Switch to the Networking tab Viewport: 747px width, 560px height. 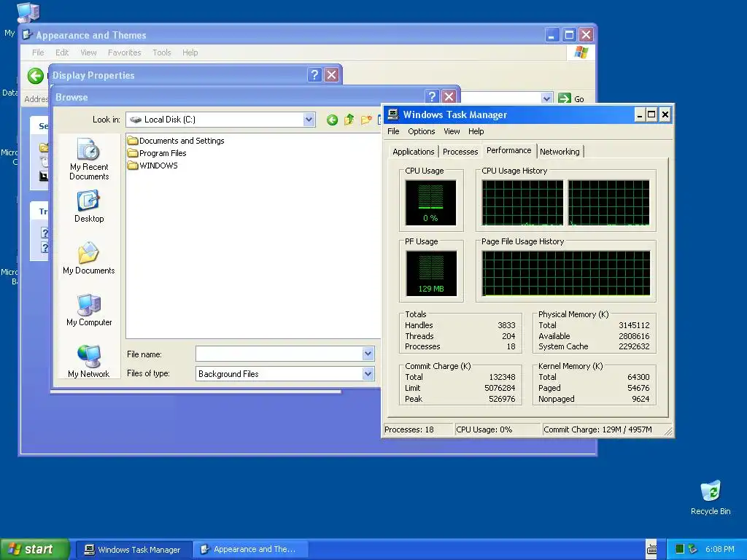[560, 152]
